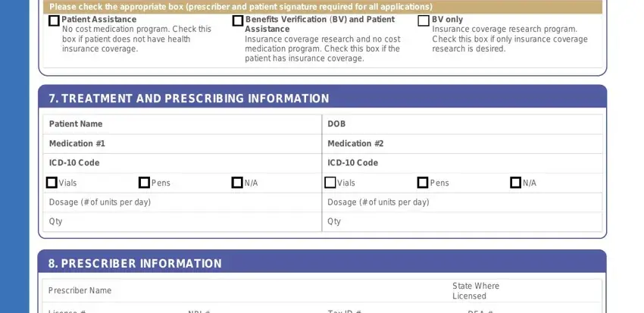644x313 pixels.
Task: Click the Patient Name field
Action: [183, 124]
